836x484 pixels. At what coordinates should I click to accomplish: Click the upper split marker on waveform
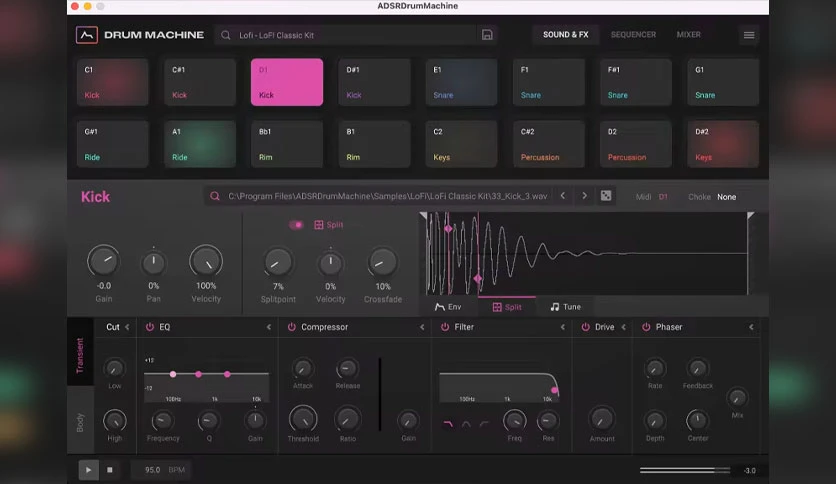pos(448,229)
